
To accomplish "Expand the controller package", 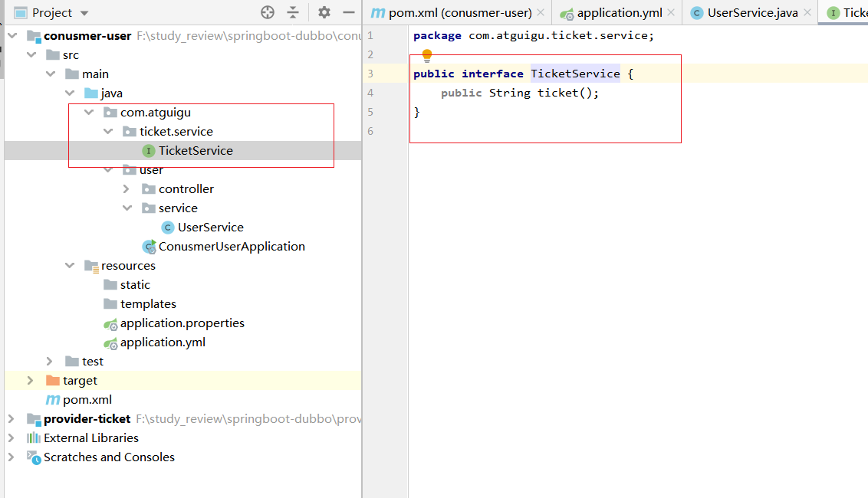I will (127, 189).
